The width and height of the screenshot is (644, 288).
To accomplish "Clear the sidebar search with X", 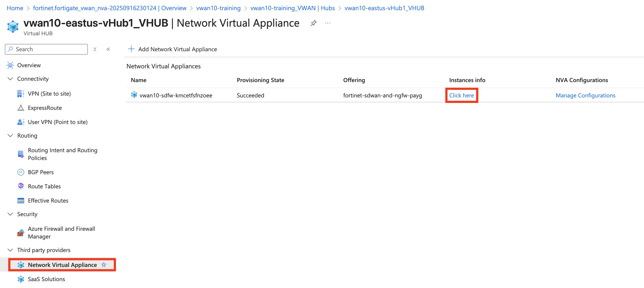I will (95, 49).
